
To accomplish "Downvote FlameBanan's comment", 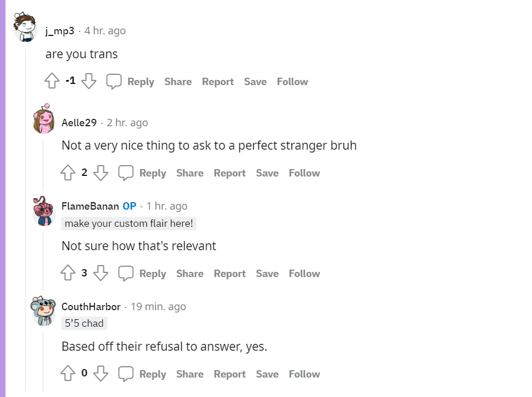I will coord(101,273).
